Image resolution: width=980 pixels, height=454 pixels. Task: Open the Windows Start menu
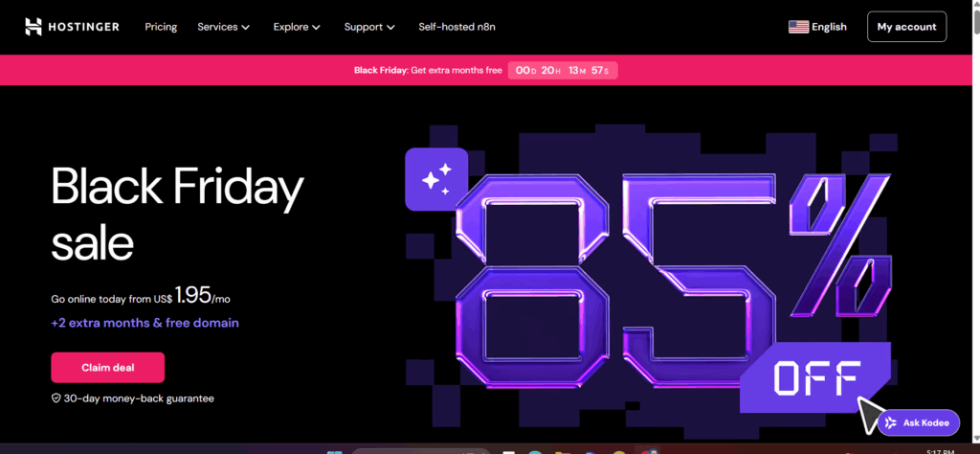[334, 451]
